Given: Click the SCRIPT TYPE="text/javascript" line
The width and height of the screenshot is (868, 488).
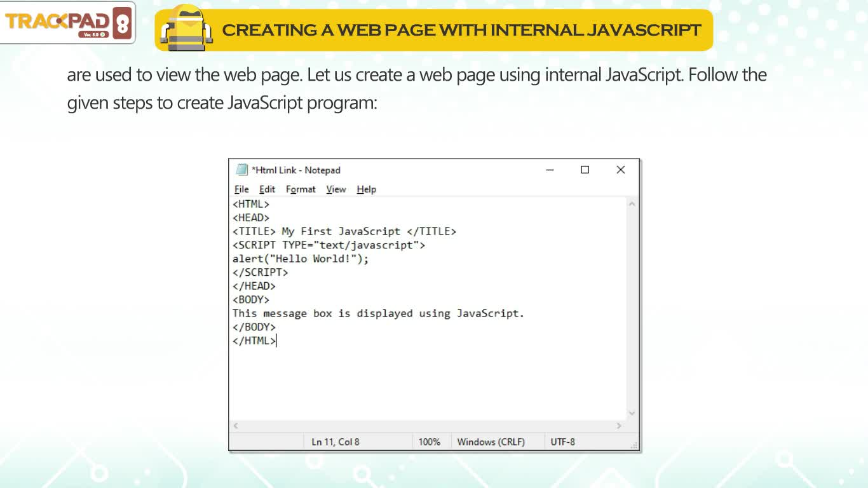Looking at the screenshot, I should click(329, 245).
